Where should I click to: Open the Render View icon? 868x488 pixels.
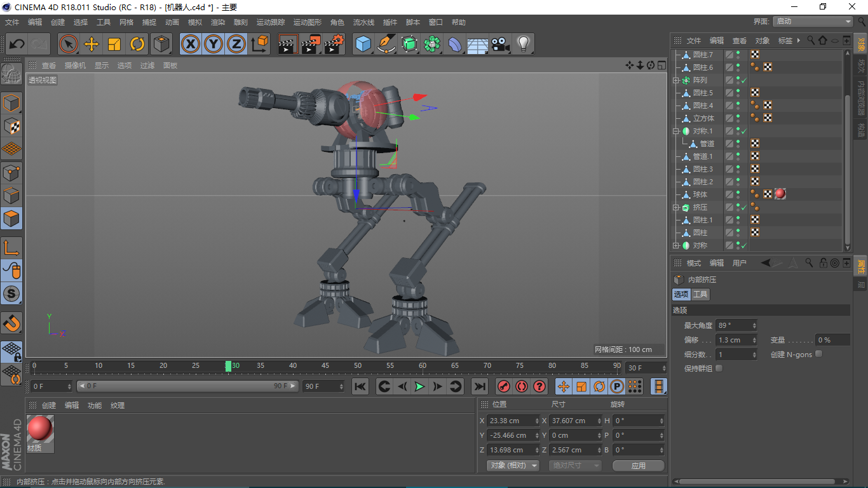[x=287, y=44]
